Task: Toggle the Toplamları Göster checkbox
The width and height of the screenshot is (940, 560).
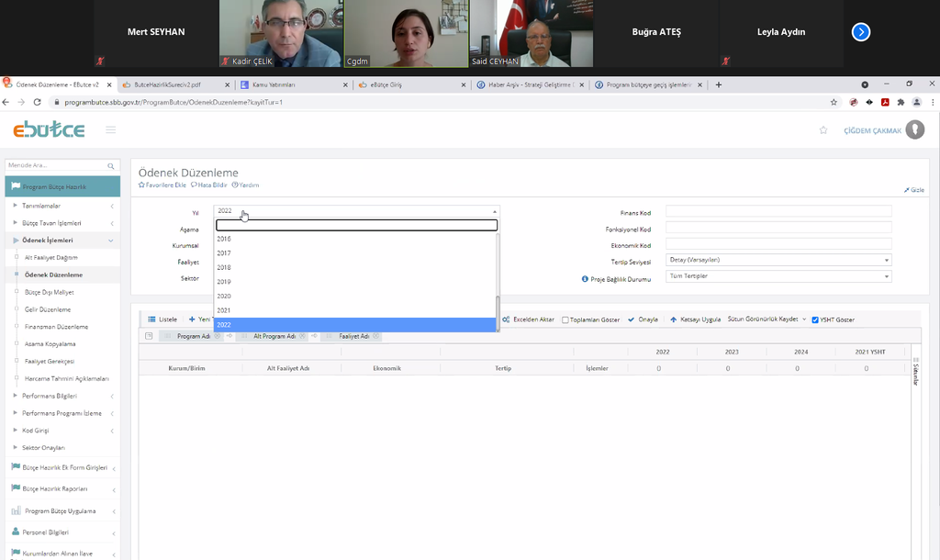Action: click(x=565, y=319)
